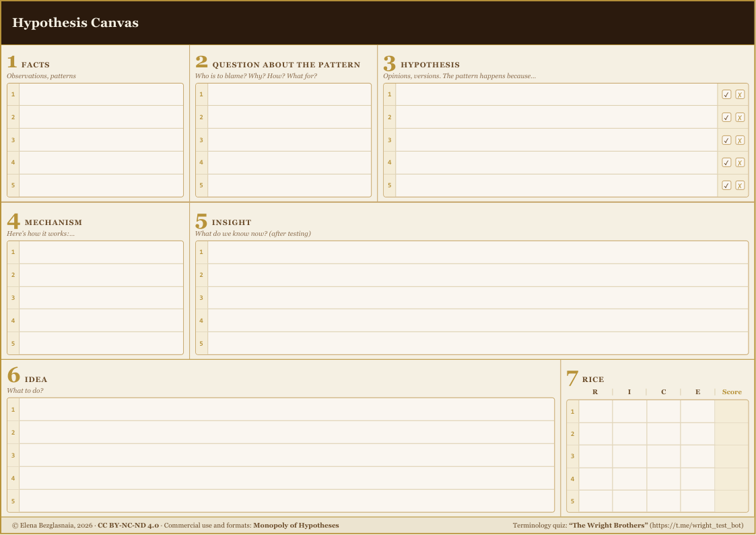The height and width of the screenshot is (535, 756).
Task: Click "Here's how it works:..." subtitle
Action: [40, 234]
